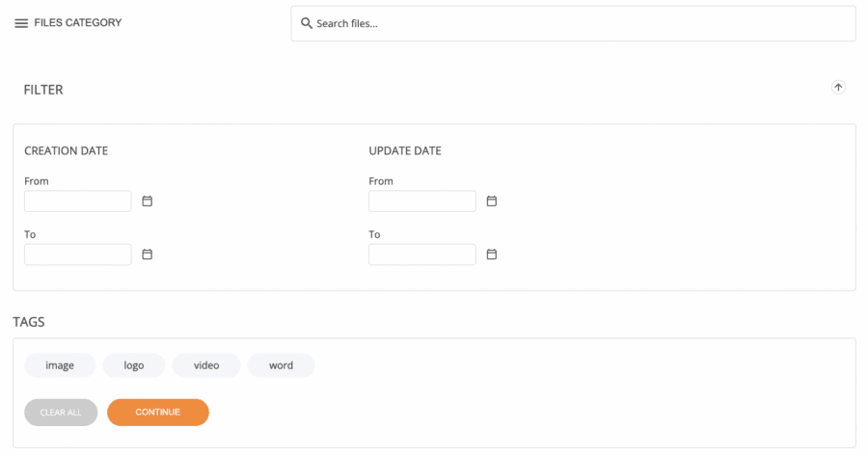
Task: Open calendar for Update Date To
Action: (491, 255)
